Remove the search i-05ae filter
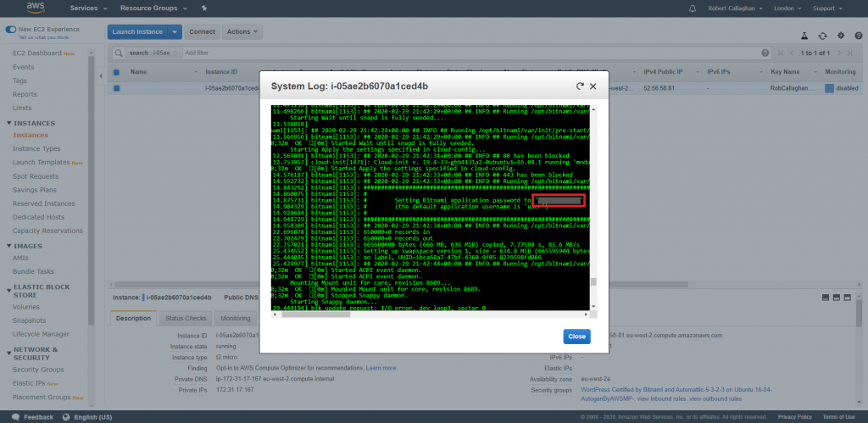868x423 pixels. point(175,53)
